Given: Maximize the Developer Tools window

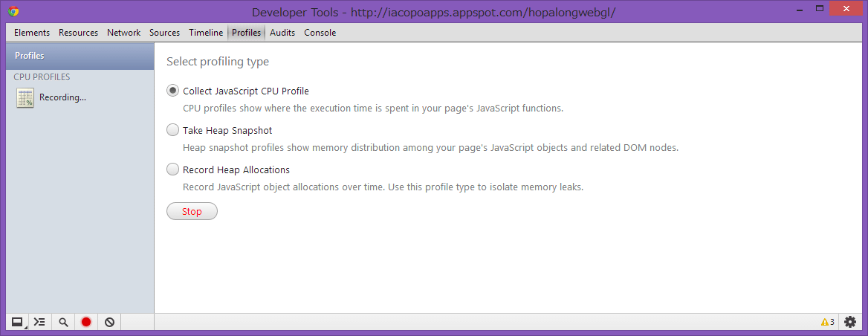Looking at the screenshot, I should (820, 7).
